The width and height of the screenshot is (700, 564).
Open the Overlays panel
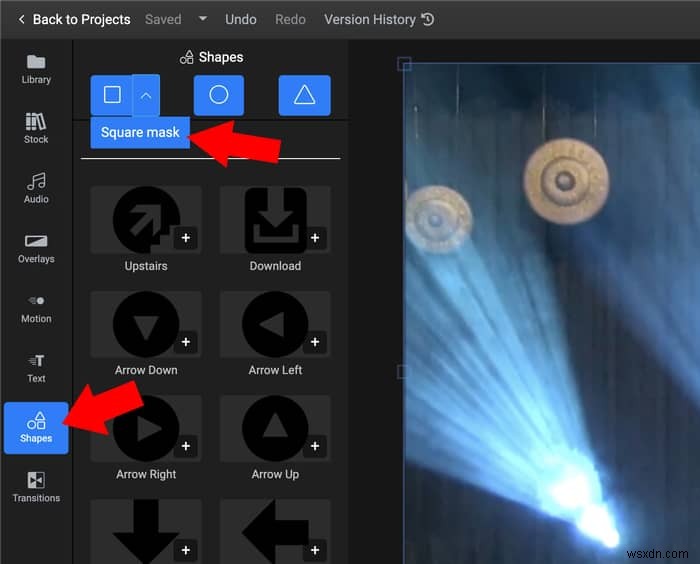coord(36,248)
